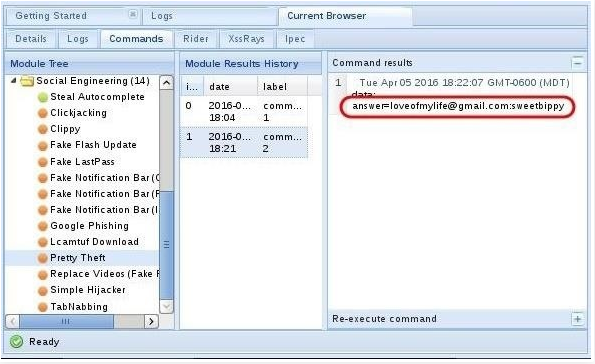Click the label column header

click(282, 87)
